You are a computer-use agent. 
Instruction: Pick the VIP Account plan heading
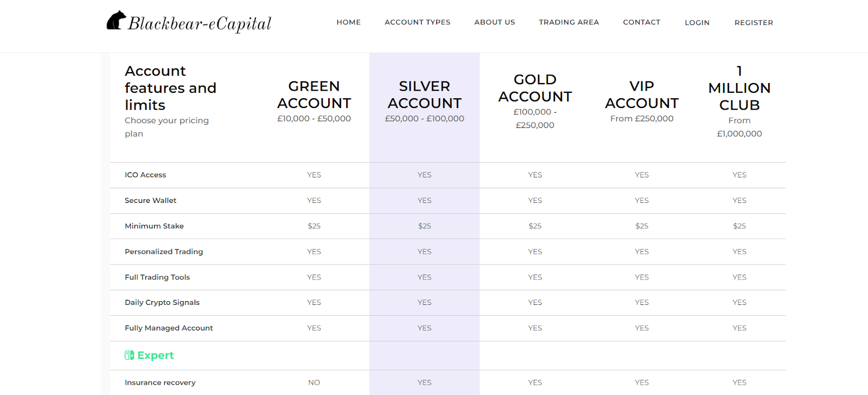tap(642, 95)
